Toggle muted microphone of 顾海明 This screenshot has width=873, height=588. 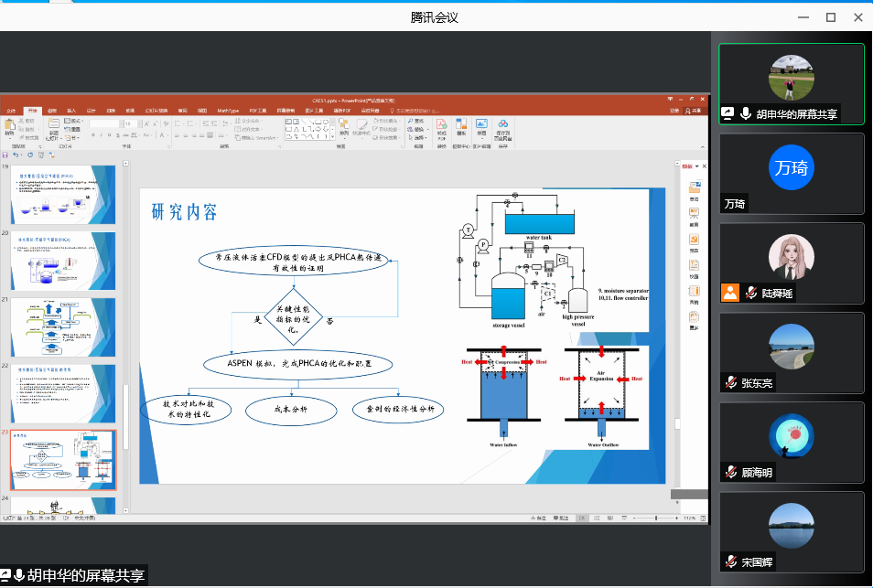(x=731, y=473)
